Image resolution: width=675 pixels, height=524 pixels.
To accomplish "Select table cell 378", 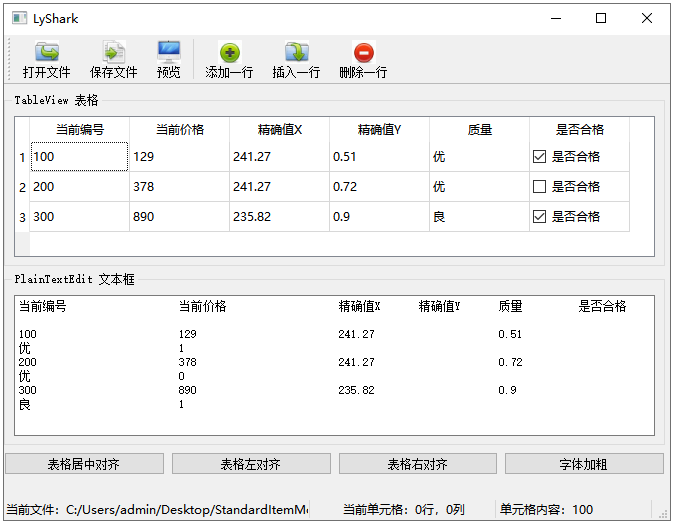I will click(180, 187).
